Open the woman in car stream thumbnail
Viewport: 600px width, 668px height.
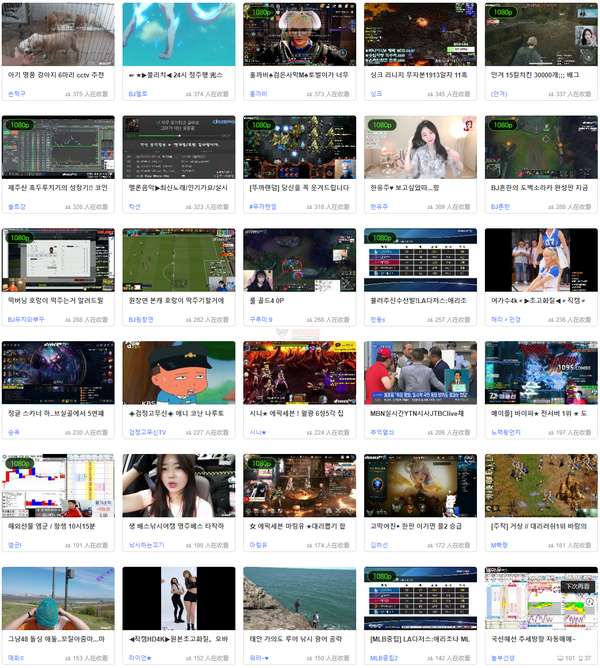pyautogui.click(x=179, y=486)
